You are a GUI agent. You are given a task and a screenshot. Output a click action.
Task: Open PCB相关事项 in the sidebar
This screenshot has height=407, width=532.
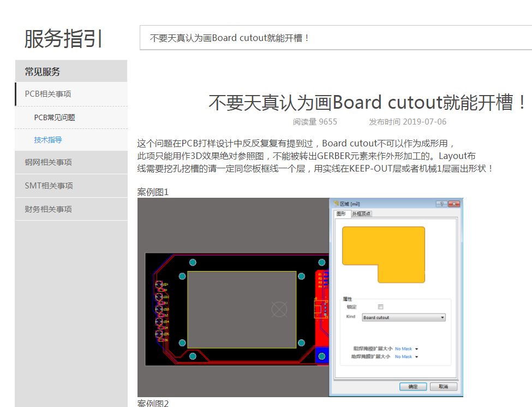48,94
